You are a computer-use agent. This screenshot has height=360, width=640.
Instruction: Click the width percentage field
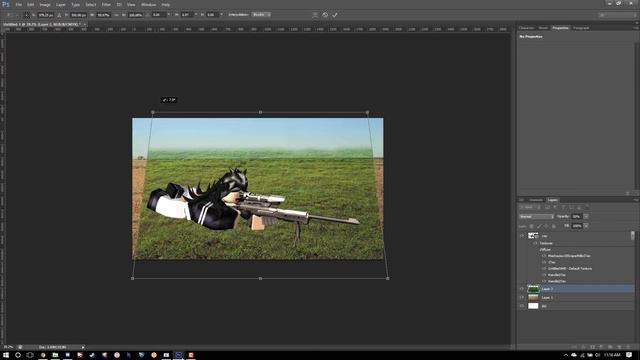[x=103, y=15]
